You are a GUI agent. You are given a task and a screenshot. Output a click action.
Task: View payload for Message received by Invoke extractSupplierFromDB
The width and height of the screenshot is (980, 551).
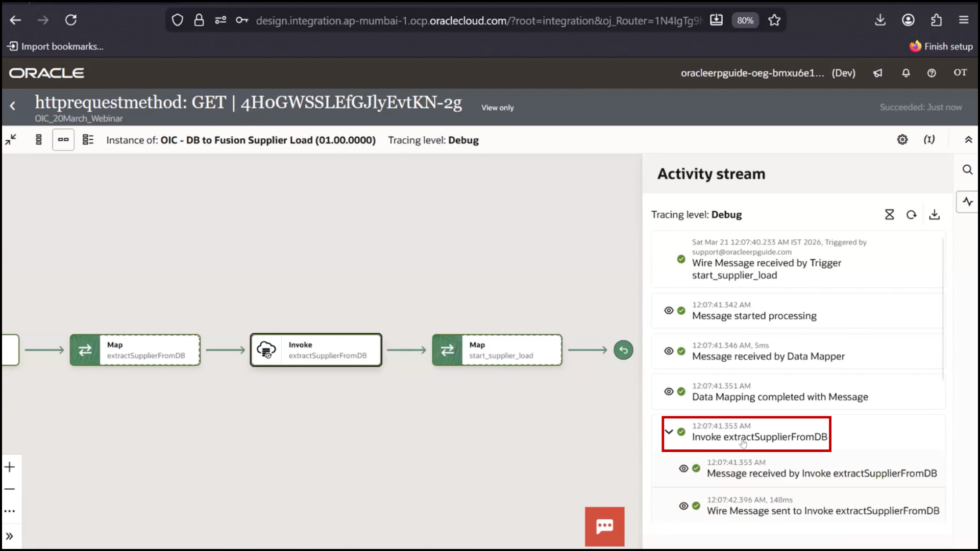[x=683, y=468]
